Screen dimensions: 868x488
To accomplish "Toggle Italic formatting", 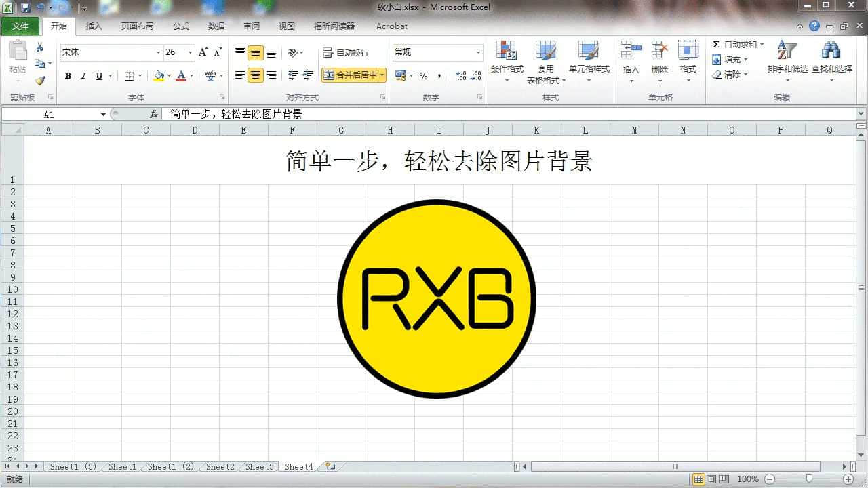I will [83, 76].
